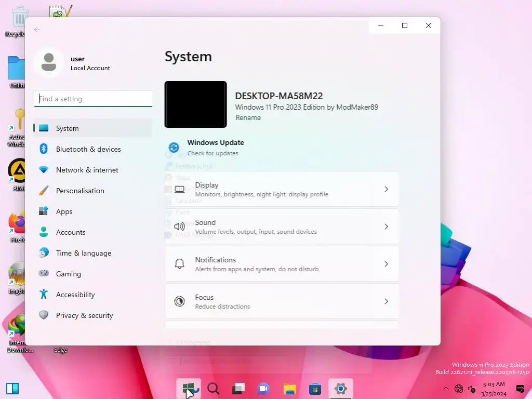Open System settings in the sidebar
The height and width of the screenshot is (399, 532).
92,128
